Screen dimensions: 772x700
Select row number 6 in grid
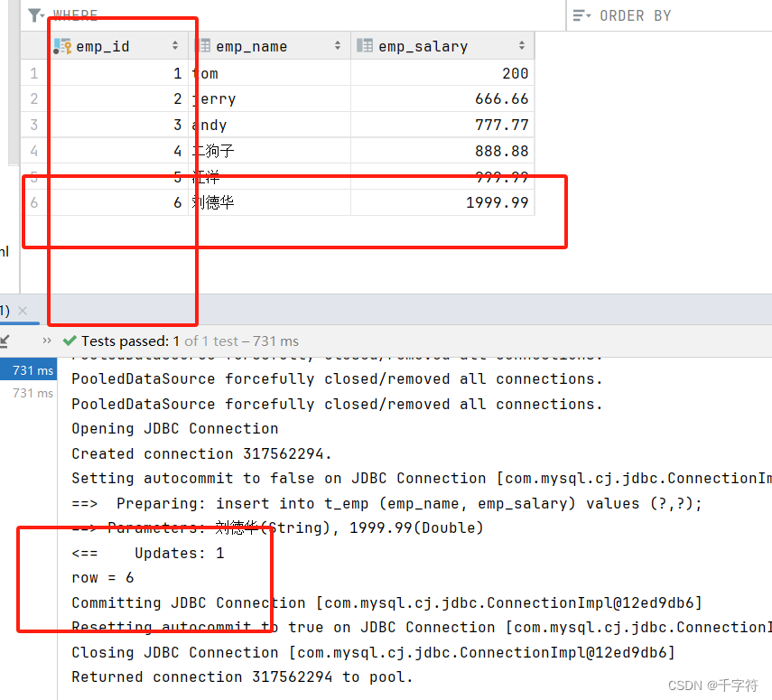click(x=34, y=202)
